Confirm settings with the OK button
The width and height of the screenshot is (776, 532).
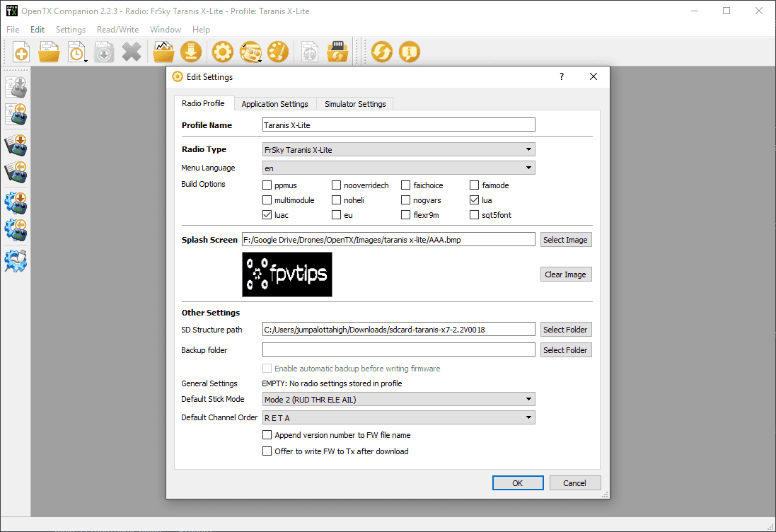pos(518,483)
